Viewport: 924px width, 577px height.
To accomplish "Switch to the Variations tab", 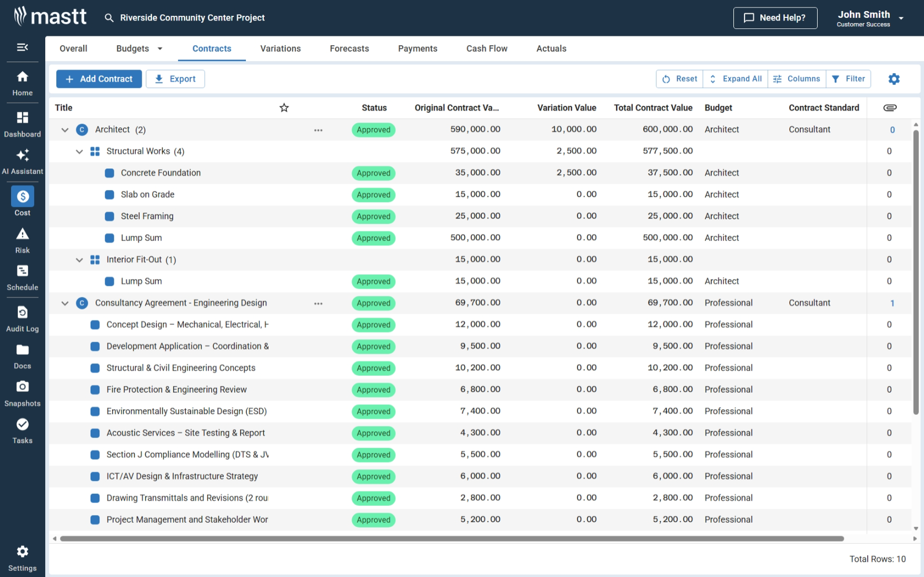I will tap(280, 48).
